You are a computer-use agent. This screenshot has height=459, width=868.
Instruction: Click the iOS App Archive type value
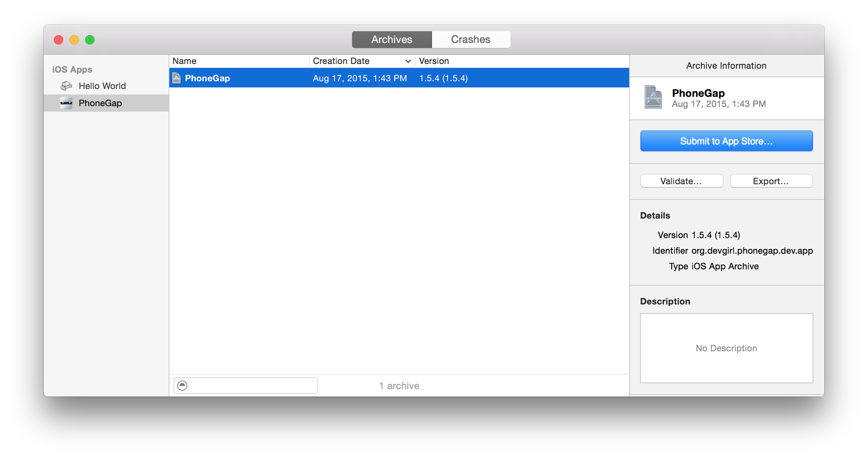pyautogui.click(x=725, y=266)
